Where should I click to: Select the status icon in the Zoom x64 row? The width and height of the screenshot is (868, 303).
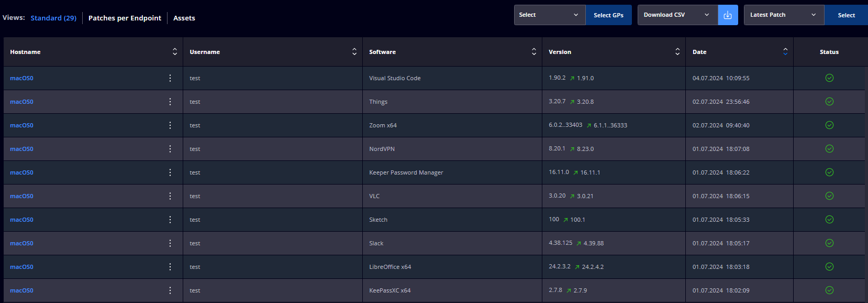[x=829, y=125]
